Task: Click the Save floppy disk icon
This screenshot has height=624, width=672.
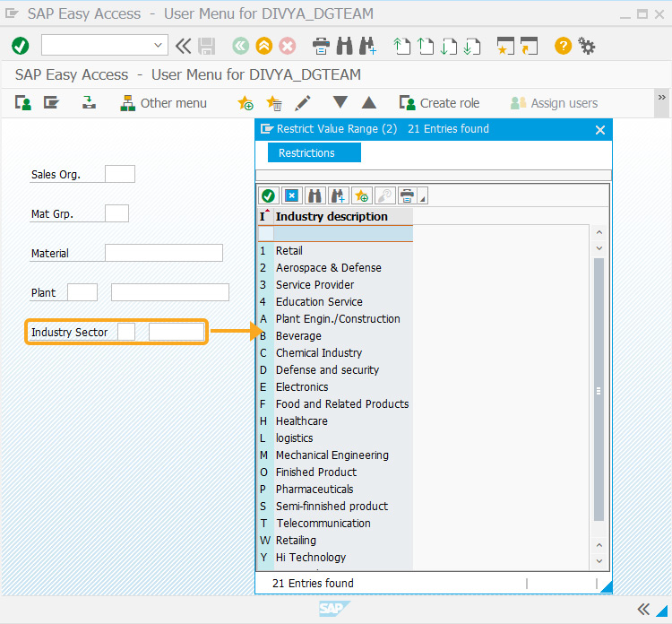Action: click(207, 46)
